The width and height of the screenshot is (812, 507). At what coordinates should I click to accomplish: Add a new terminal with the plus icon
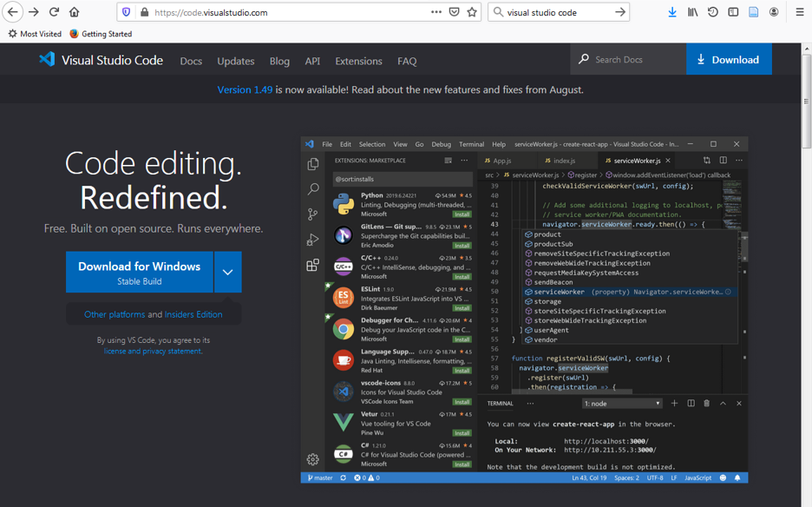click(x=674, y=404)
